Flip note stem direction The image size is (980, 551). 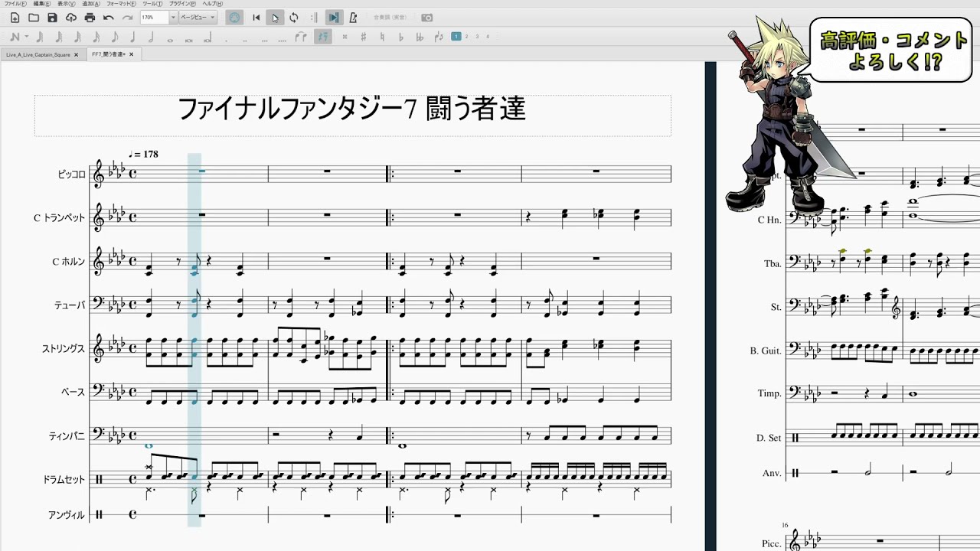(439, 37)
